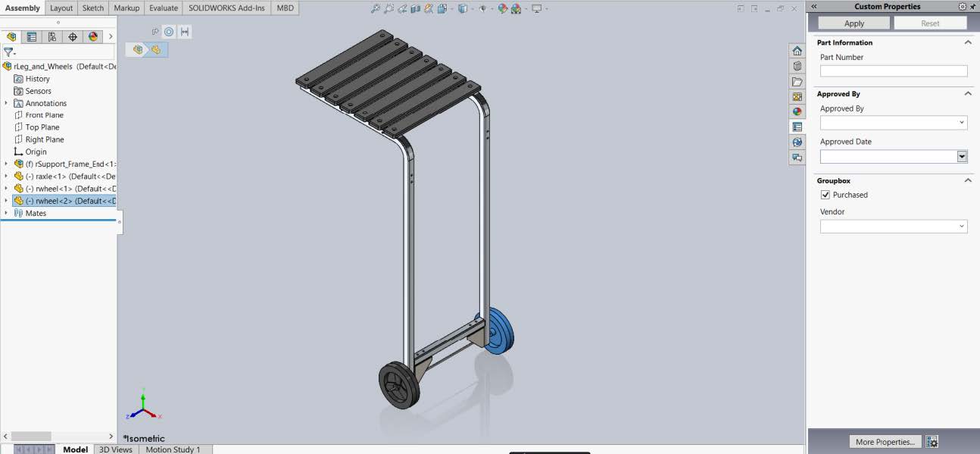
Task: Open the Appearances and Scenes pane
Action: 797,111
